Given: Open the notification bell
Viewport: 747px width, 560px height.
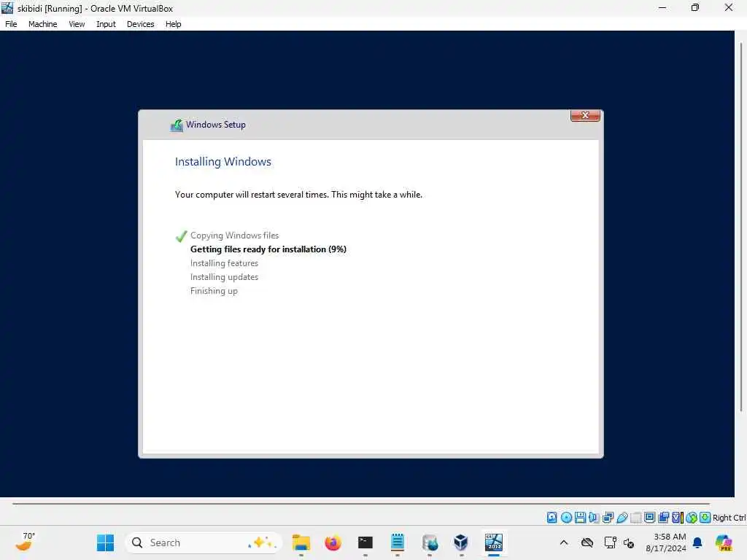Looking at the screenshot, I should (697, 542).
